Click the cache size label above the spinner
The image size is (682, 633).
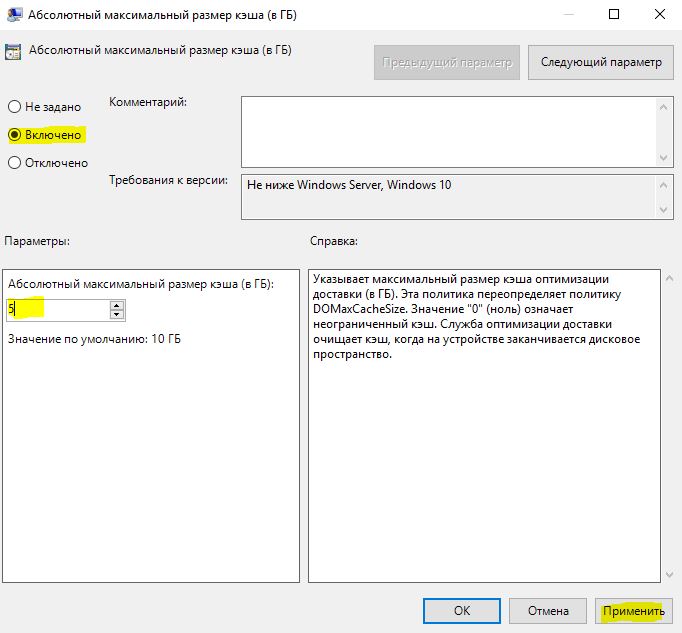click(141, 284)
